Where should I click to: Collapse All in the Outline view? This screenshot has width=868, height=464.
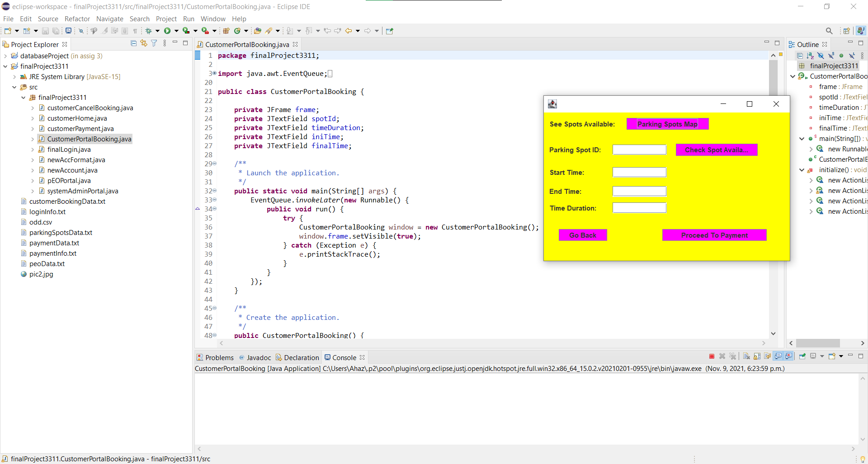coord(800,56)
